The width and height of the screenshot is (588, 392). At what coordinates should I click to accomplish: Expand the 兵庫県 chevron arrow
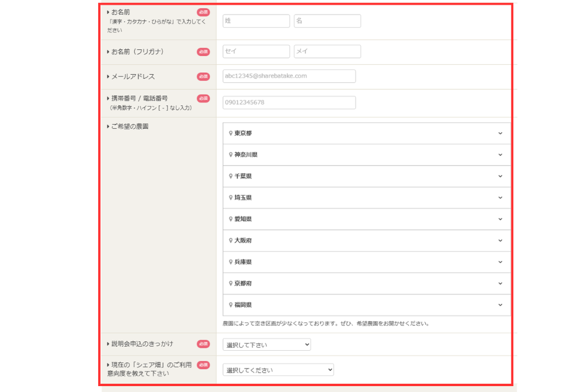pos(500,262)
